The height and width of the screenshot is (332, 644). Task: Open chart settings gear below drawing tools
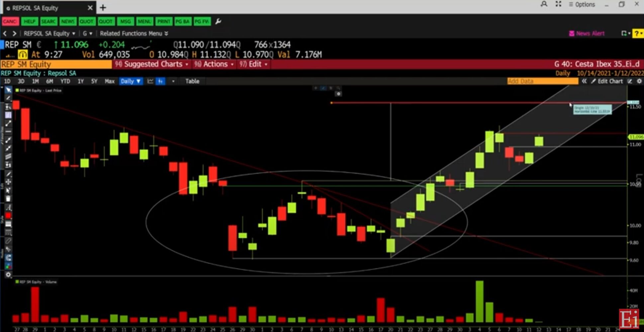click(8, 275)
